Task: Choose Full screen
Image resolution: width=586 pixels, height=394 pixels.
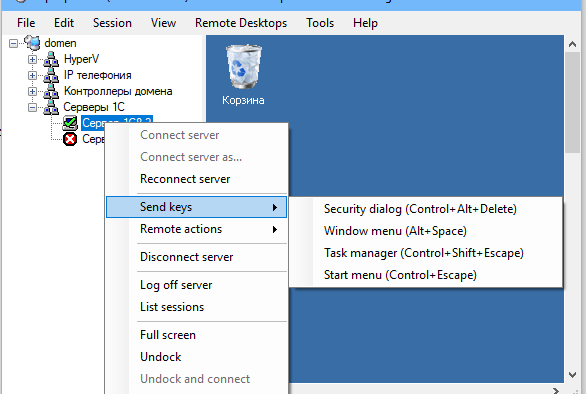Action: (x=197, y=335)
